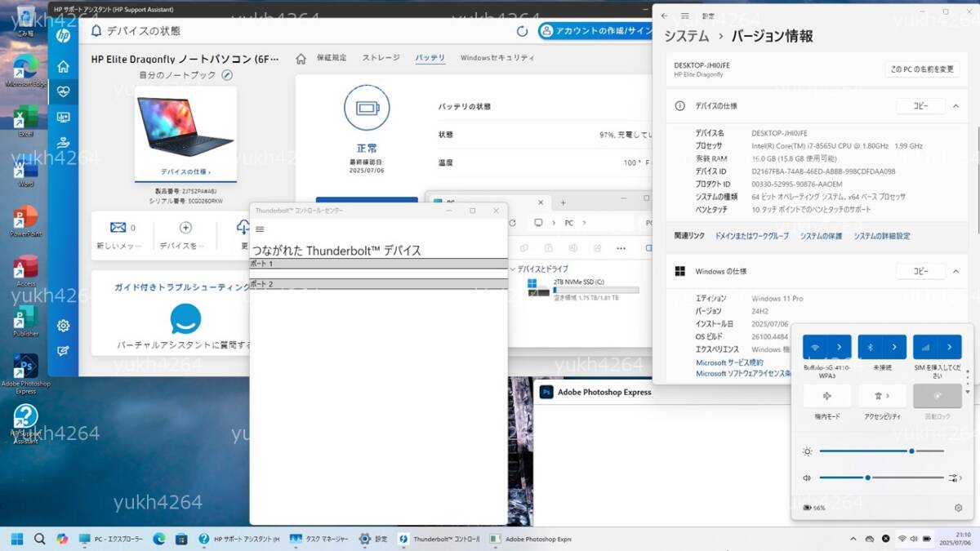Click このPCの名前を変更 button
Screen dimensions: 980x551
pos(921,69)
